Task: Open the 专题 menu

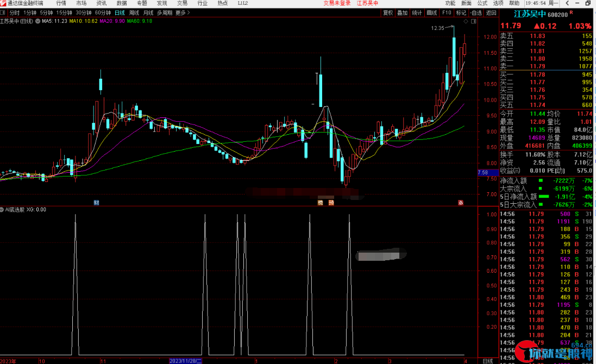Action: 142,3
